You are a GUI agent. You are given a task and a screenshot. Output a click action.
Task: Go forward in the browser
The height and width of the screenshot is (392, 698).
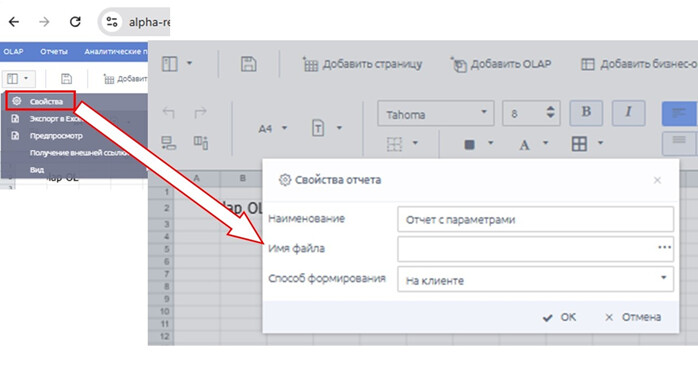44,21
